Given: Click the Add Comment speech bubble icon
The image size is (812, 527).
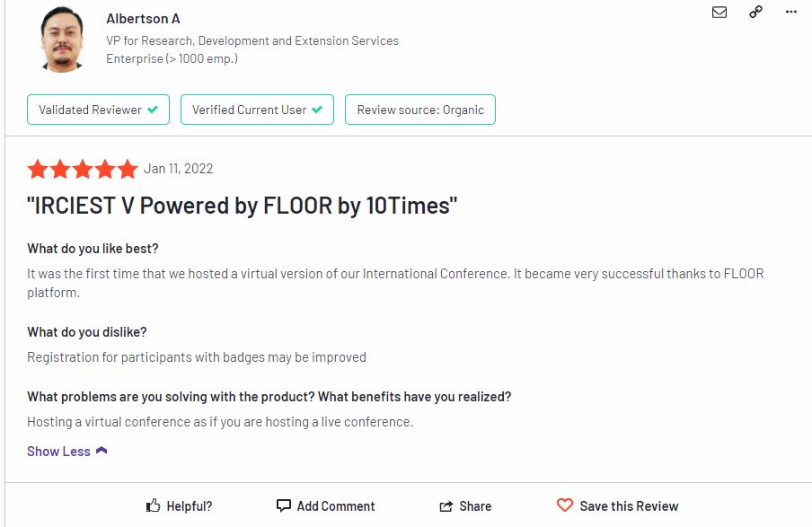Looking at the screenshot, I should tap(284, 505).
